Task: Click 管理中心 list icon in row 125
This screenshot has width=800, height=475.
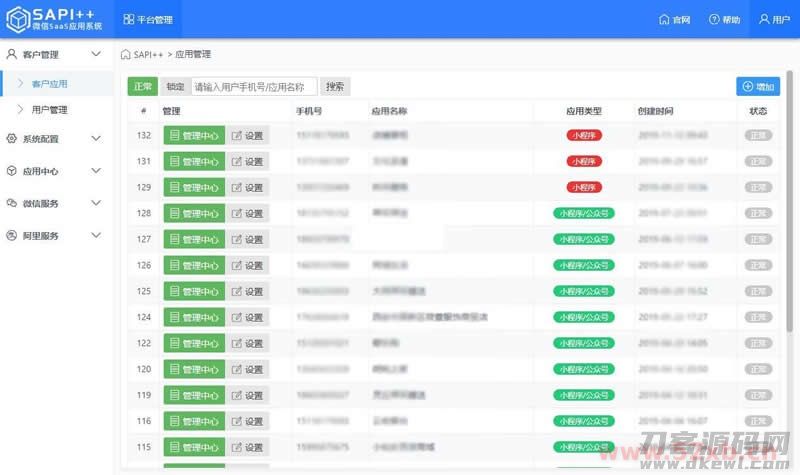Action: point(174,291)
